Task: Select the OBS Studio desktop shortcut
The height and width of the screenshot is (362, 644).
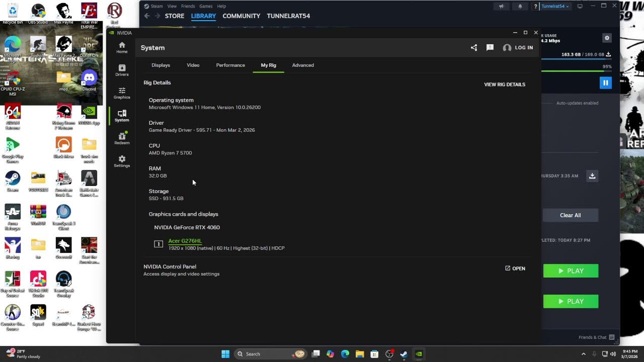Action: coord(38,14)
